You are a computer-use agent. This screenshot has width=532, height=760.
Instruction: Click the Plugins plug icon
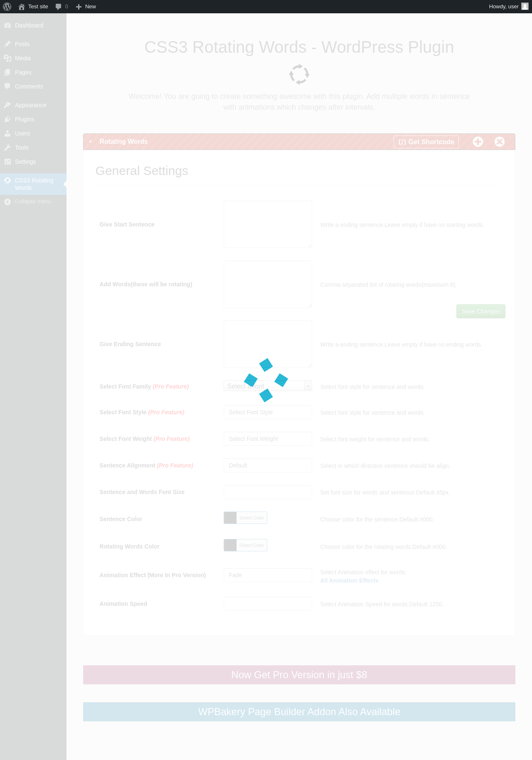pyautogui.click(x=7, y=119)
